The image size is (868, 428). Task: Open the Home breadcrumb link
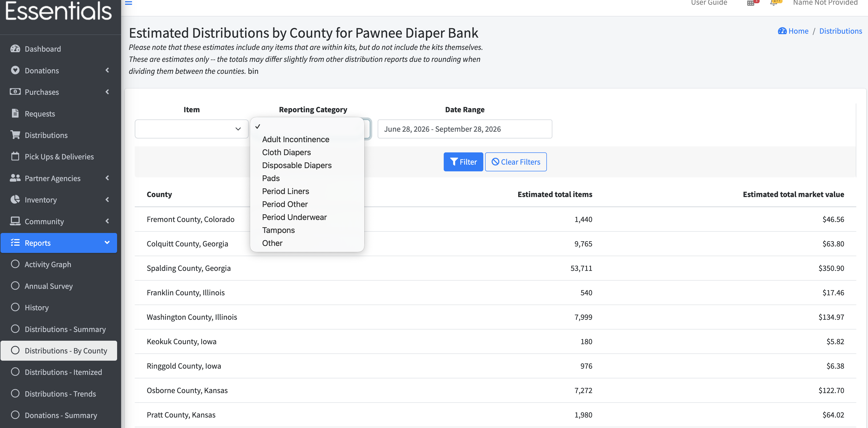(793, 31)
